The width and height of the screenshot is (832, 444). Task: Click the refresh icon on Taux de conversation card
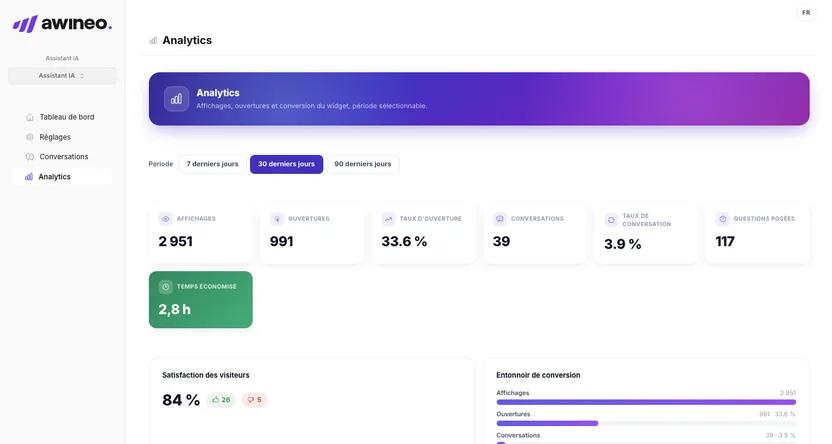[x=611, y=220]
